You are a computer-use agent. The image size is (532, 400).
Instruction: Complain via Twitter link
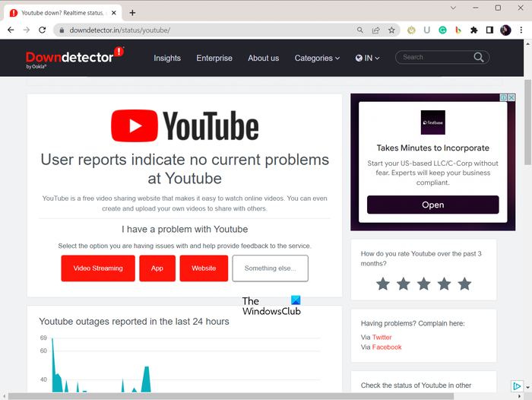coord(382,337)
